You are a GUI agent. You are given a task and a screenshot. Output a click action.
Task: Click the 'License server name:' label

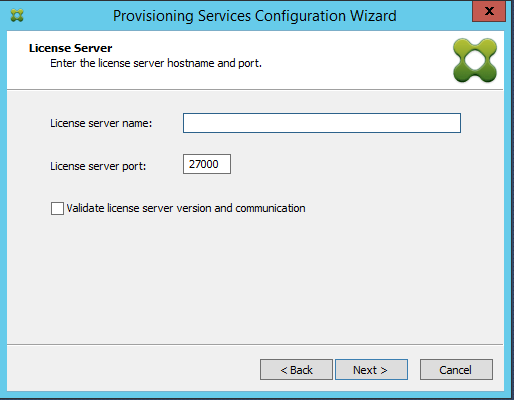(x=101, y=123)
